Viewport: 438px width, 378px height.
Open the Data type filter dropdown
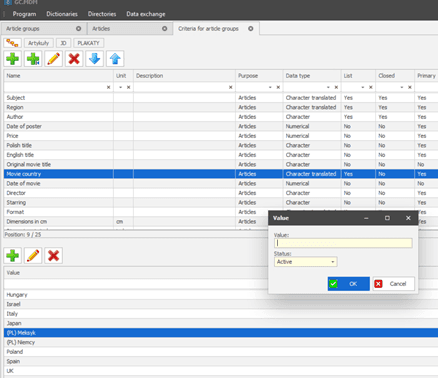coord(328,87)
